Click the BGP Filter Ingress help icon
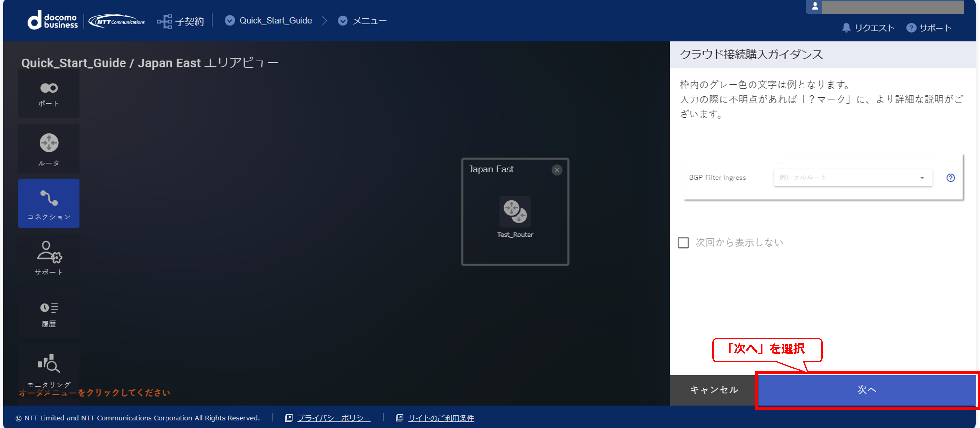The image size is (980, 428). click(950, 178)
